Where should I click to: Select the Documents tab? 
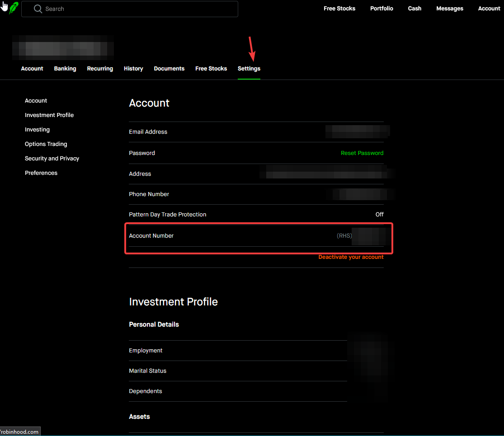pos(169,68)
